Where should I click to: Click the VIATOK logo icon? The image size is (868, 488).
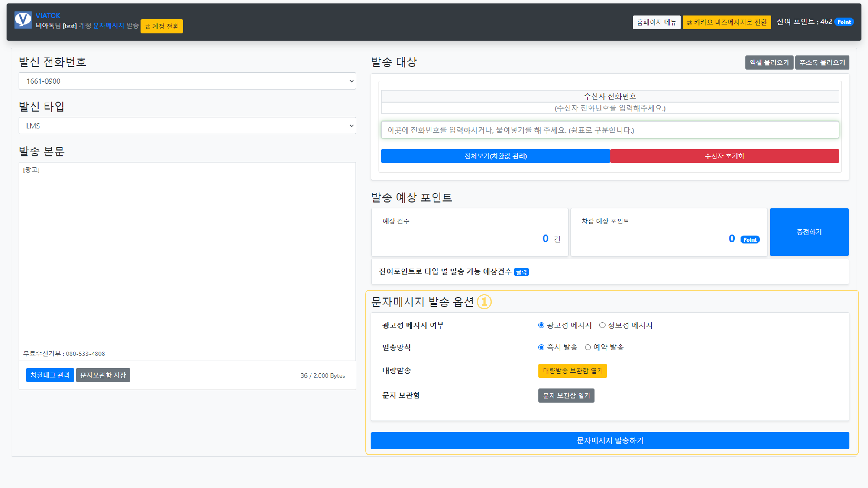[23, 20]
